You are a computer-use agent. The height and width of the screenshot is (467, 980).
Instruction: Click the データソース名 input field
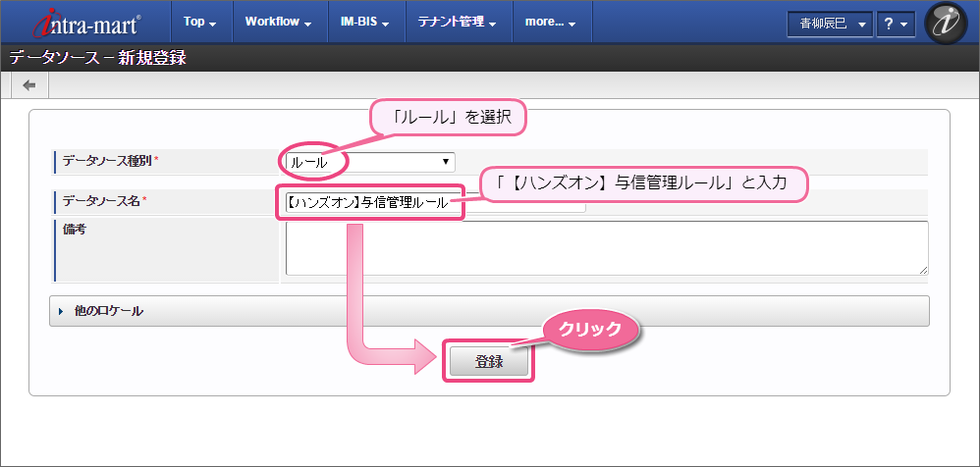pyautogui.click(x=436, y=202)
